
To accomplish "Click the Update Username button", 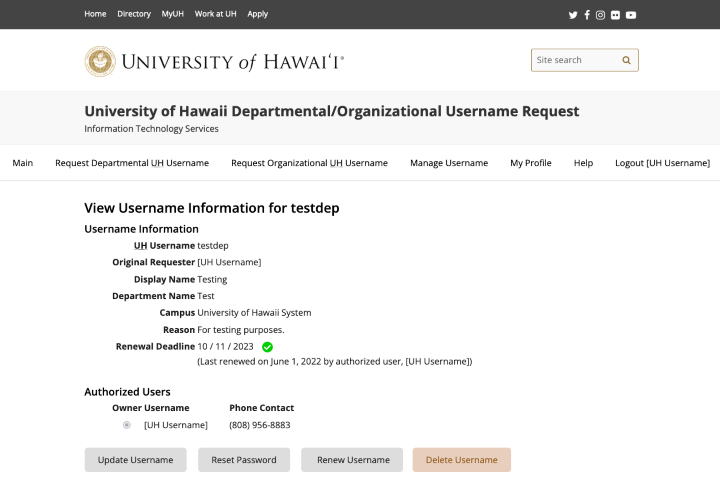I will (135, 460).
